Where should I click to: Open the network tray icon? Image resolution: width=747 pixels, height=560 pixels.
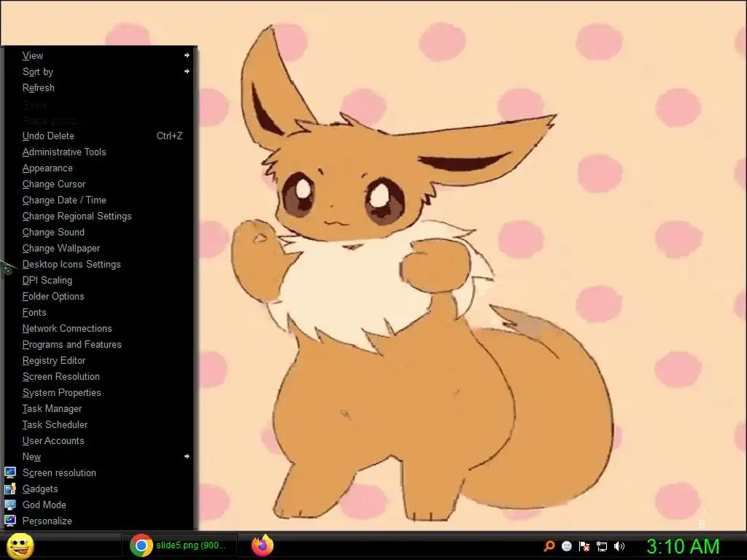[602, 546]
